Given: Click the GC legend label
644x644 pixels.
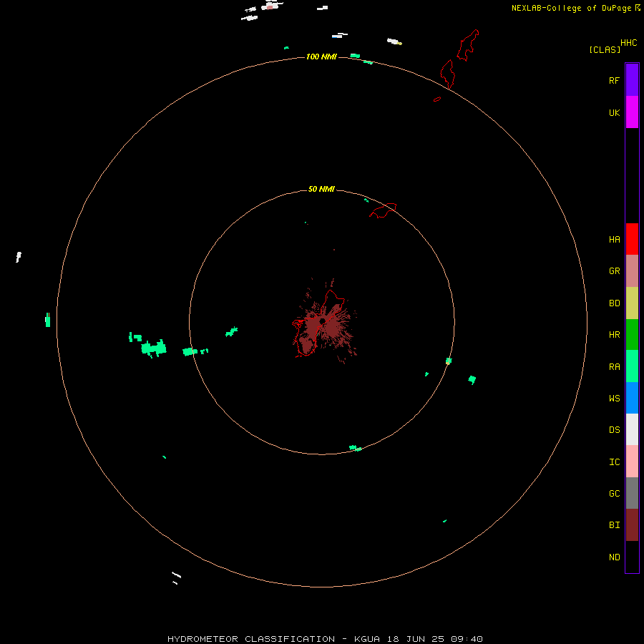Looking at the screenshot, I should click(x=614, y=494).
